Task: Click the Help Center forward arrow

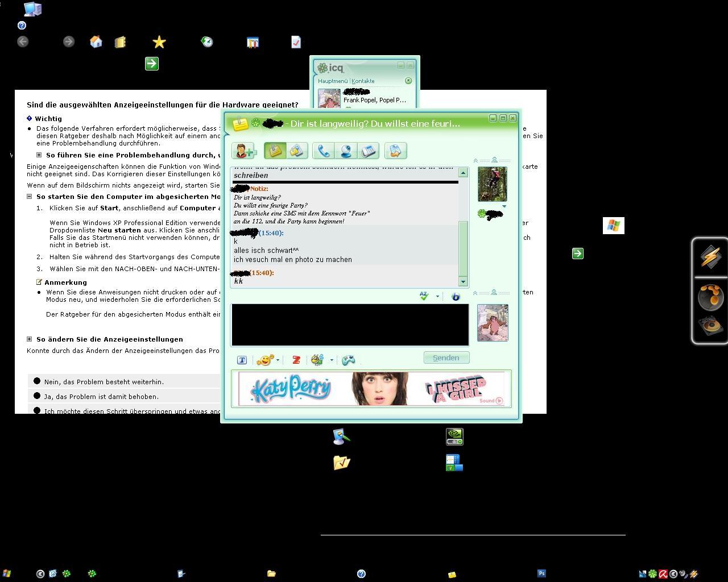Action: pos(69,41)
